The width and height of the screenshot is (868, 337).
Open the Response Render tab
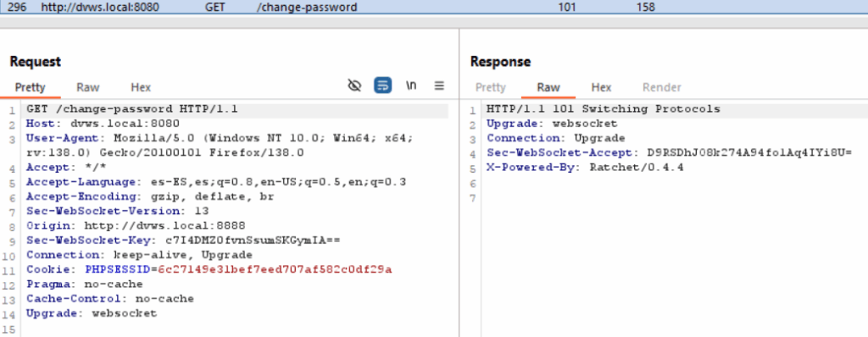661,87
